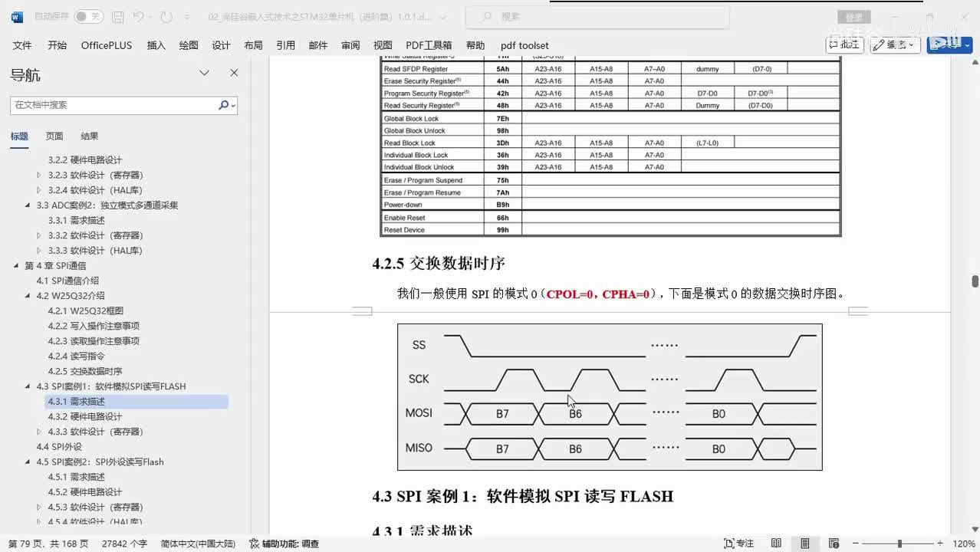Switch to the 插入 tab

[x=156, y=45]
